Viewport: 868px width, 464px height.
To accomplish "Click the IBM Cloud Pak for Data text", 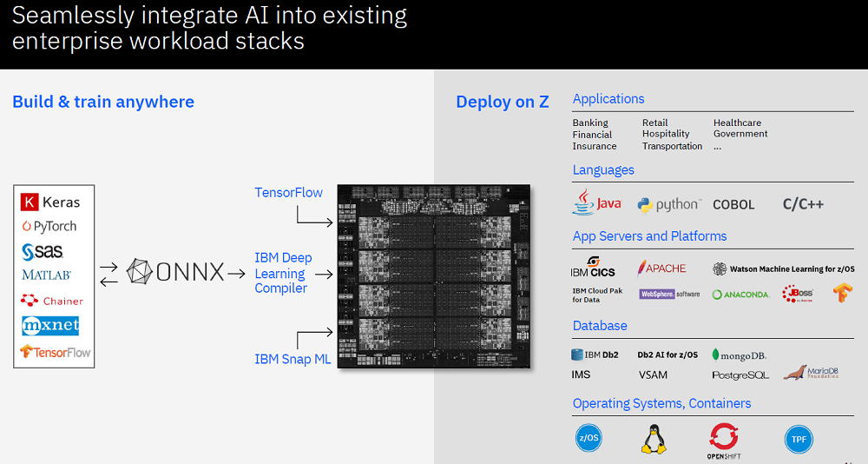I will [x=597, y=295].
